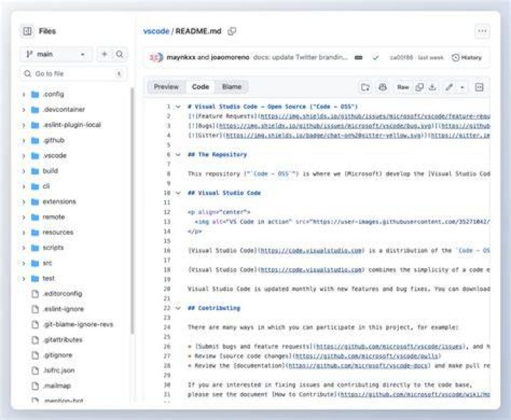Open the cli folder
511x420 pixels.
46,186
